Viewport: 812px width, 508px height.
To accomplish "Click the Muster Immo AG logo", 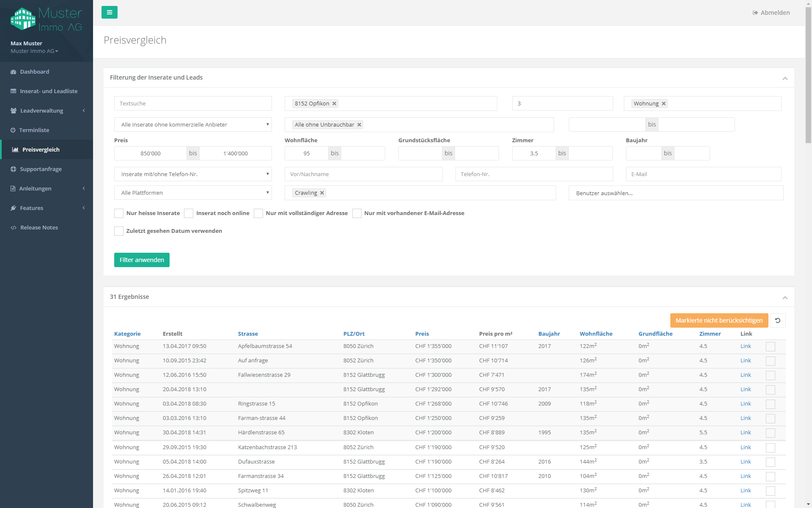I will pos(47,19).
